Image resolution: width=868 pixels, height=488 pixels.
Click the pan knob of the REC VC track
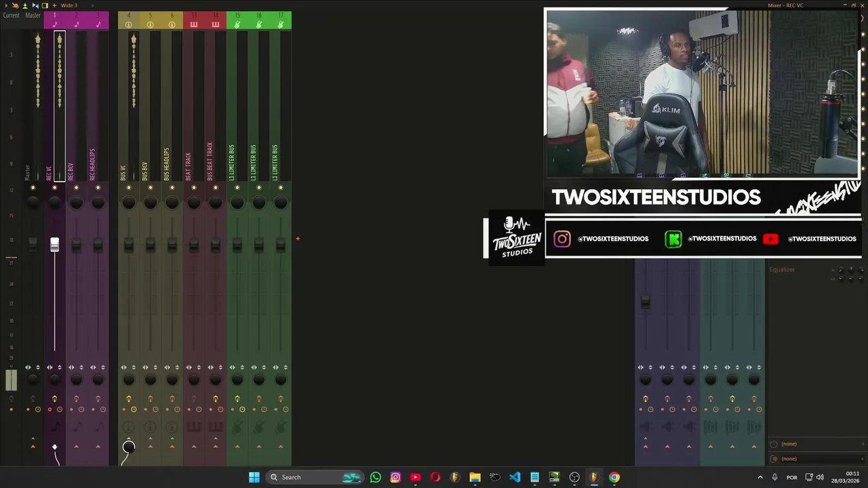[55, 202]
